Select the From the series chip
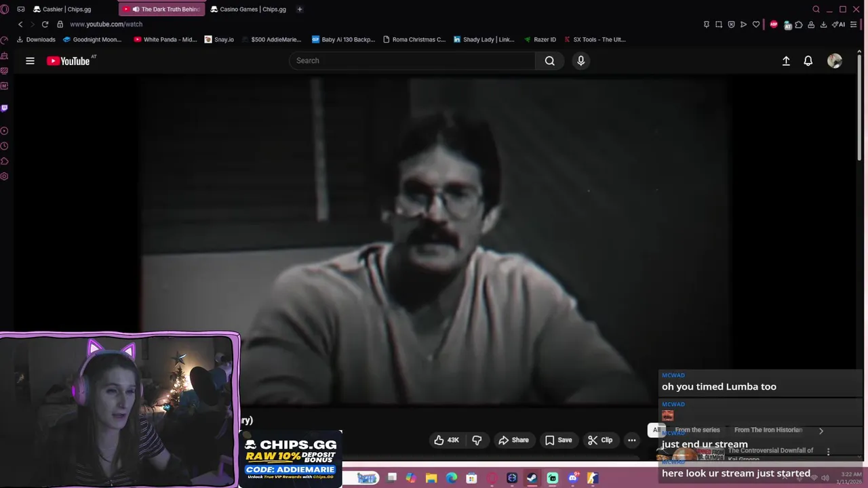 click(697, 430)
